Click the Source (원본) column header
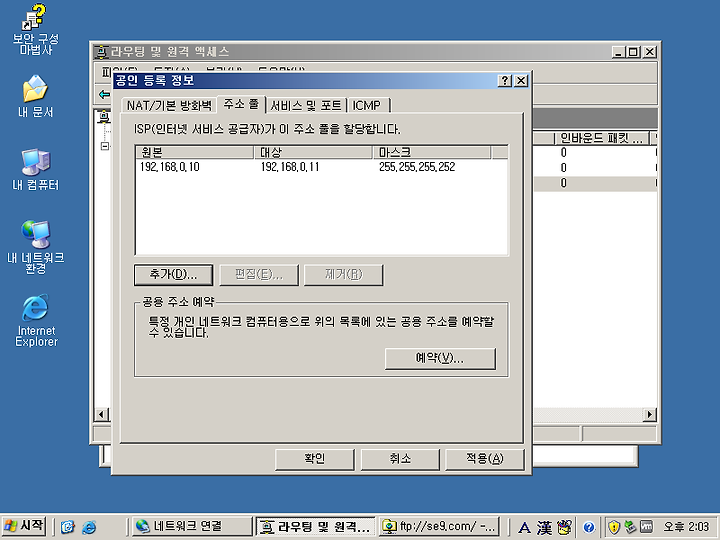720x540 pixels. [x=195, y=152]
